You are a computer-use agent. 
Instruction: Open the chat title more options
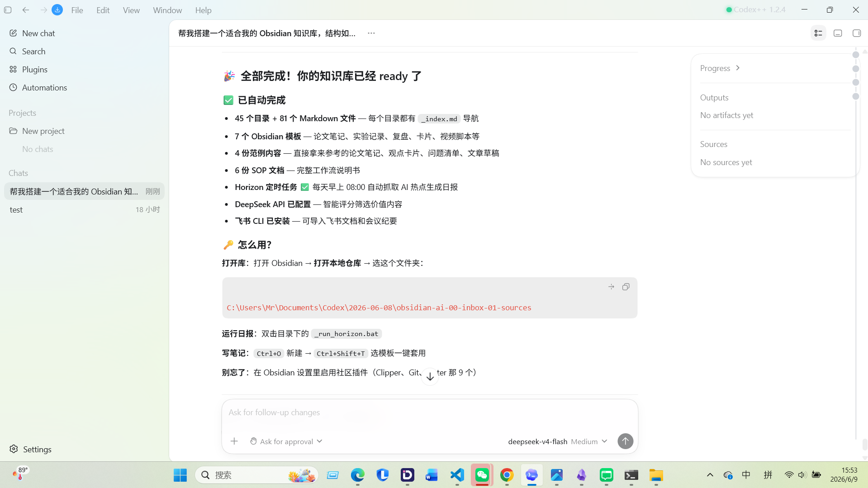371,33
